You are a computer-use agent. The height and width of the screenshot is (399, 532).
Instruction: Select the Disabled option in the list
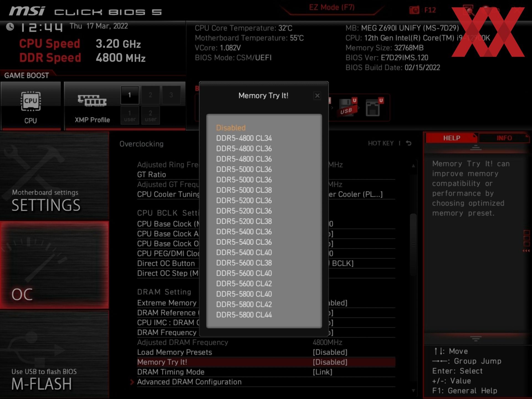point(231,128)
